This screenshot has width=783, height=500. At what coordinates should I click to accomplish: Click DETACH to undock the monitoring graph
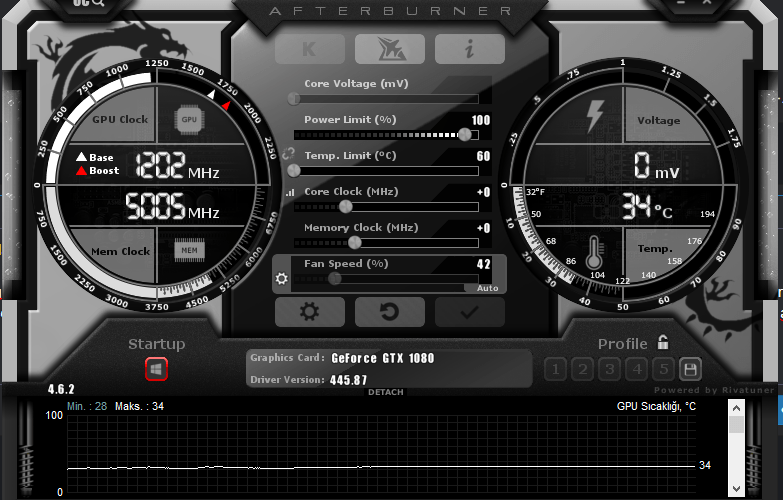[x=386, y=392]
